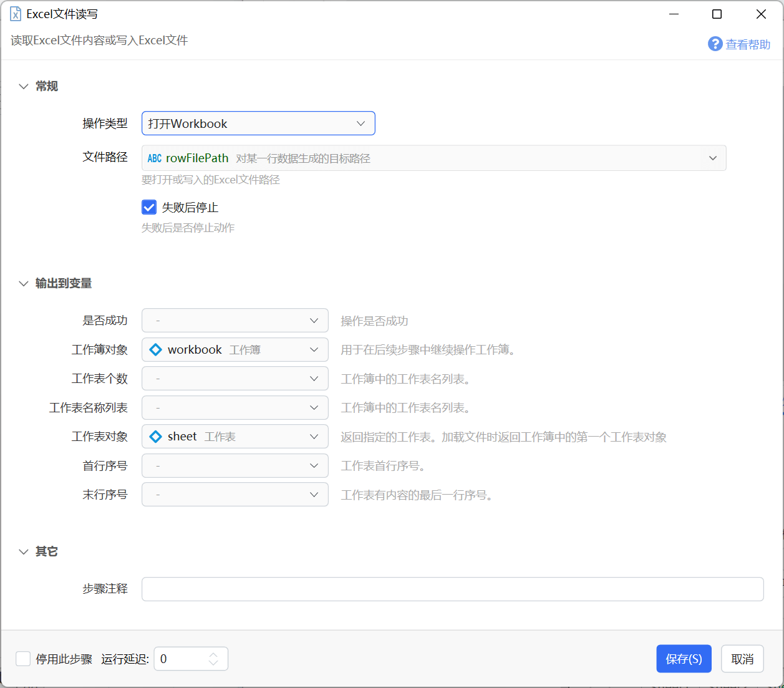
Task: Click the hint text 要打开或写入的Excel文件路径
Action: 211,180
